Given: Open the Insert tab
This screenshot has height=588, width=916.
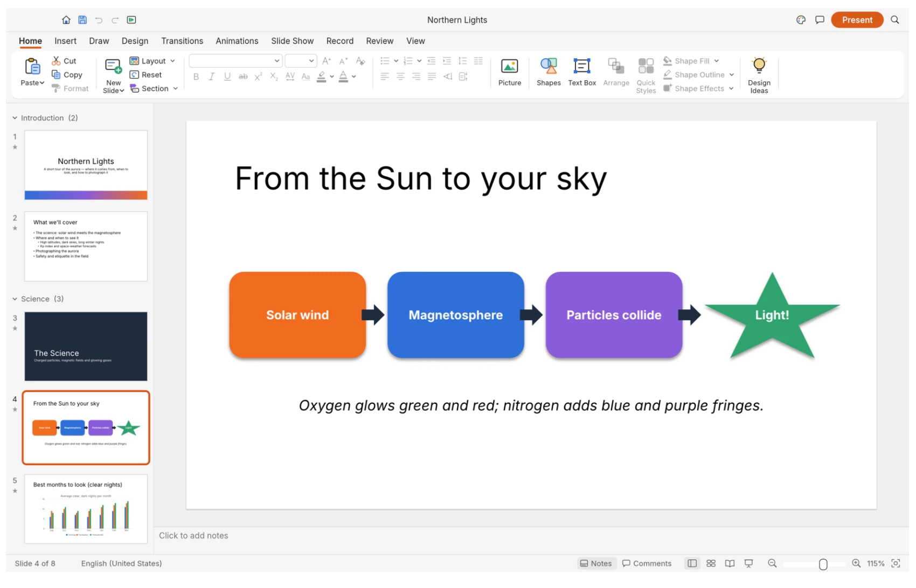Looking at the screenshot, I should [65, 41].
